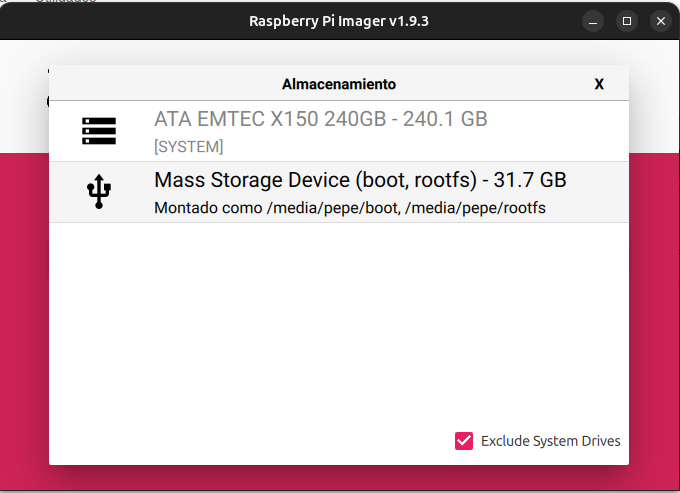Click the "/media/pepe/rootfs" mount point text
The width and height of the screenshot is (680, 493).
click(x=485, y=208)
